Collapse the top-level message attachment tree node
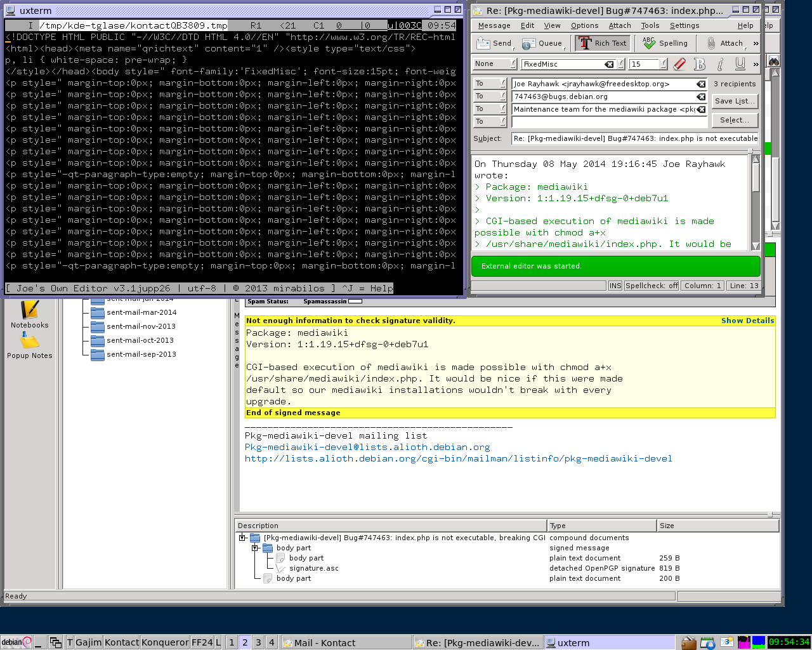Screen dimensions: 812x650 (242, 538)
